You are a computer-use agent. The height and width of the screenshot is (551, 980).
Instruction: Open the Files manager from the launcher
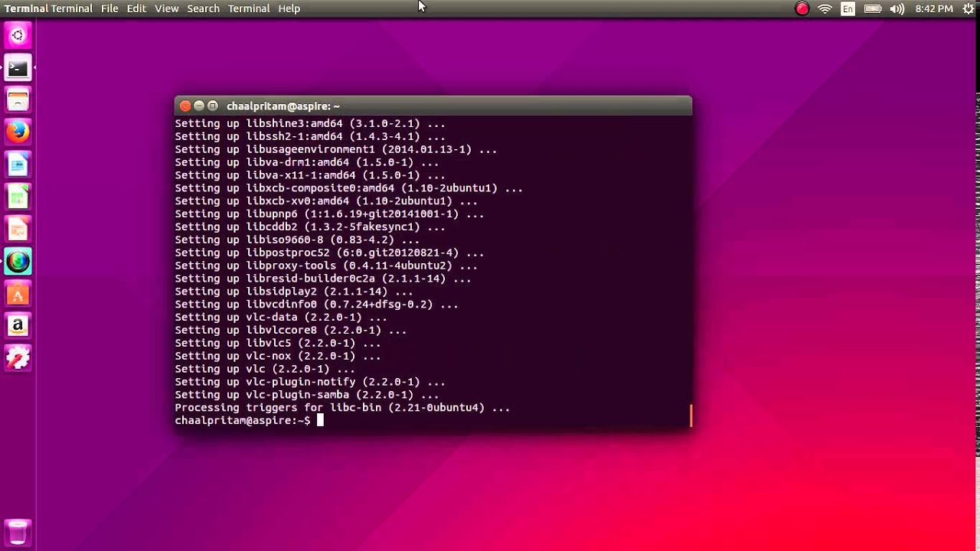click(x=18, y=100)
